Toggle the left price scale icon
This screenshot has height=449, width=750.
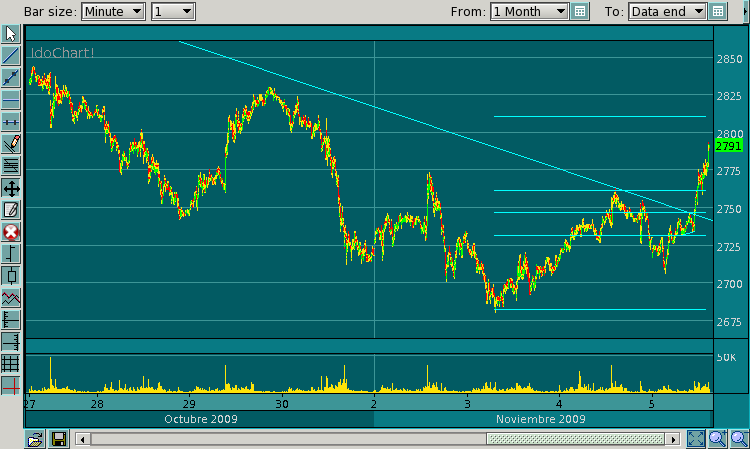click(x=11, y=320)
